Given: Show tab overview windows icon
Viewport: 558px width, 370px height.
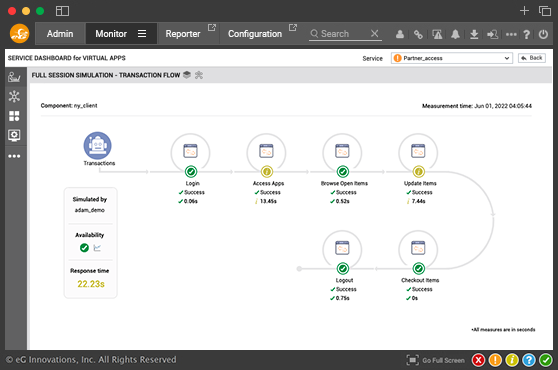Looking at the screenshot, I should coord(545,11).
